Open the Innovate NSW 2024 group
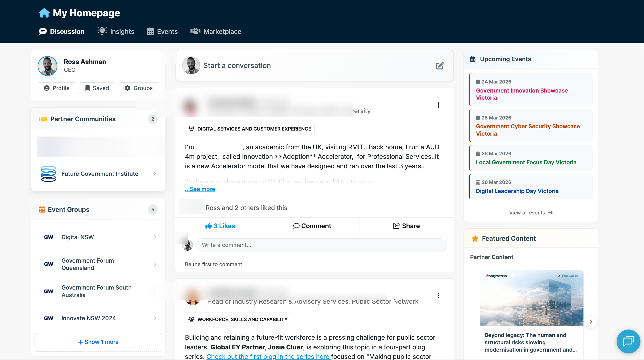Screen dimensions: 644x360 [98, 318]
